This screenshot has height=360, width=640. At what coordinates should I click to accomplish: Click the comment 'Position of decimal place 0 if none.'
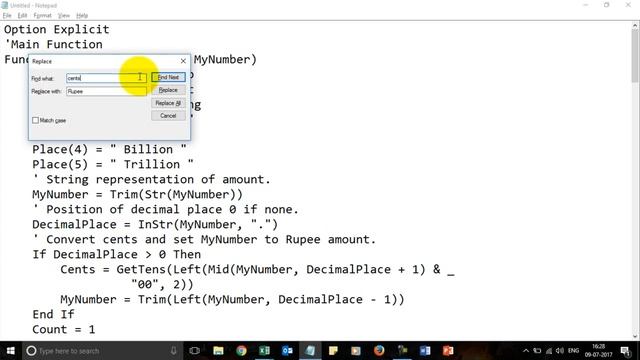(166, 209)
